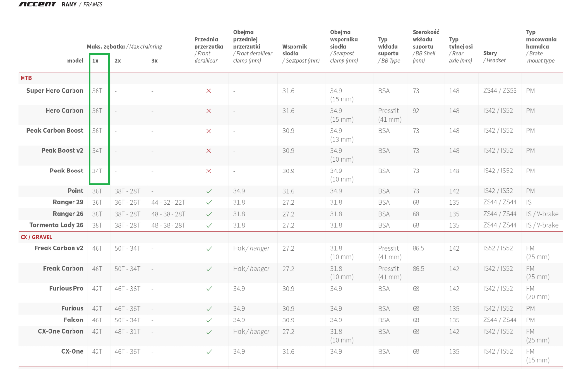Image resolution: width=588 pixels, height=369 pixels.
Task: Click the "Front derailleur clamp (mm)" column header
Action: click(x=254, y=47)
